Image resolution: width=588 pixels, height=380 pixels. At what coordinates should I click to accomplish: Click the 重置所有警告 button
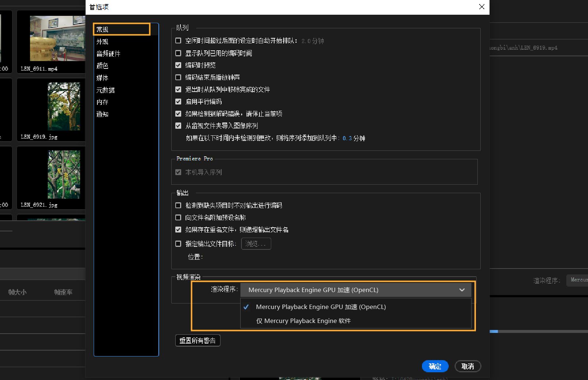pyautogui.click(x=198, y=340)
